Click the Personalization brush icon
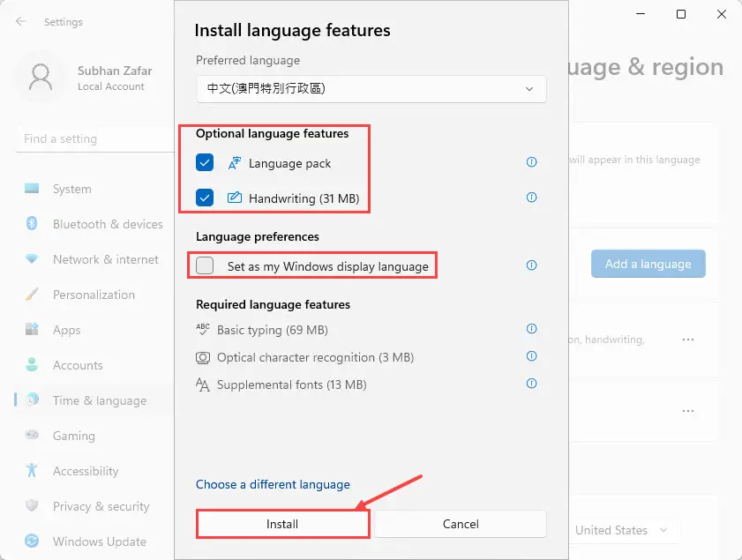Image resolution: width=742 pixels, height=560 pixels. click(x=32, y=295)
